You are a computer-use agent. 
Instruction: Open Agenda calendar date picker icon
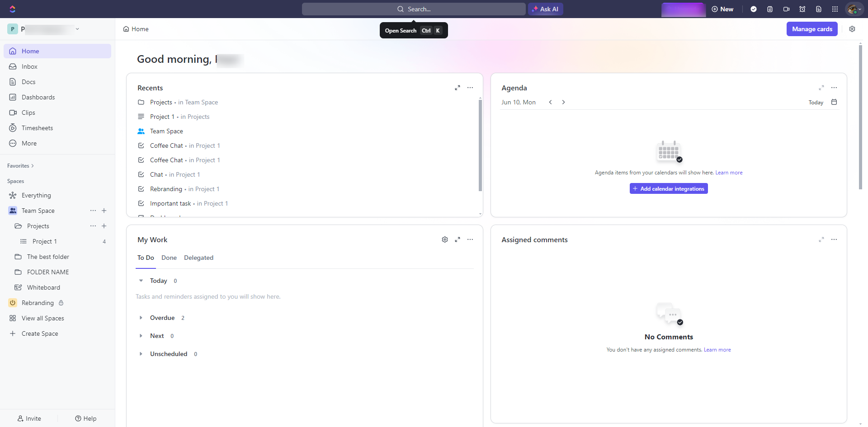834,102
